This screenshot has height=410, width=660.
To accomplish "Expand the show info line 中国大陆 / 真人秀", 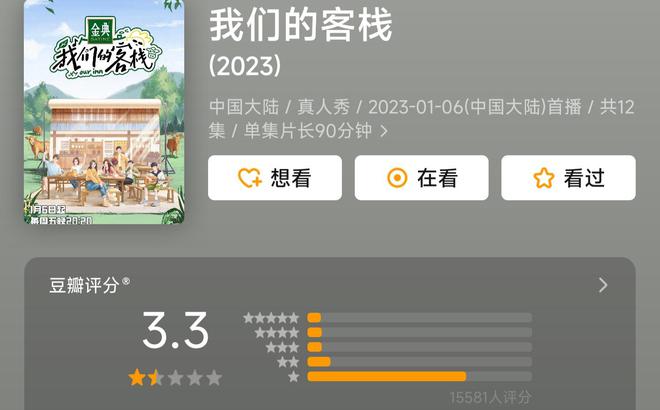I will click(421, 119).
